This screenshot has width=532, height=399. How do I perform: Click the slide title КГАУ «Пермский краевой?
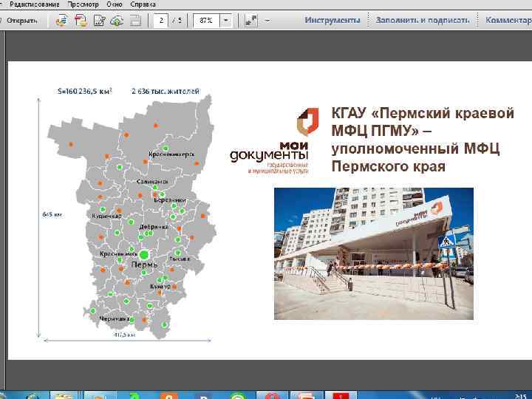click(423, 113)
